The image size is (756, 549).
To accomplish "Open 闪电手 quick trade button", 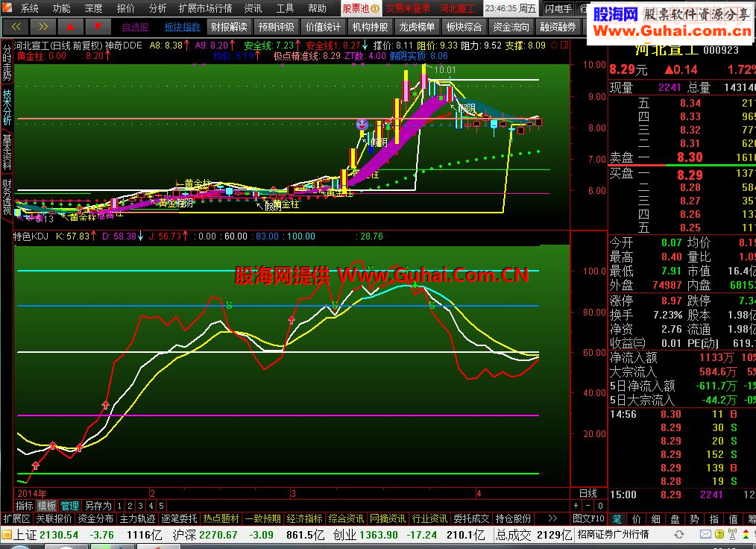I will pos(558,8).
